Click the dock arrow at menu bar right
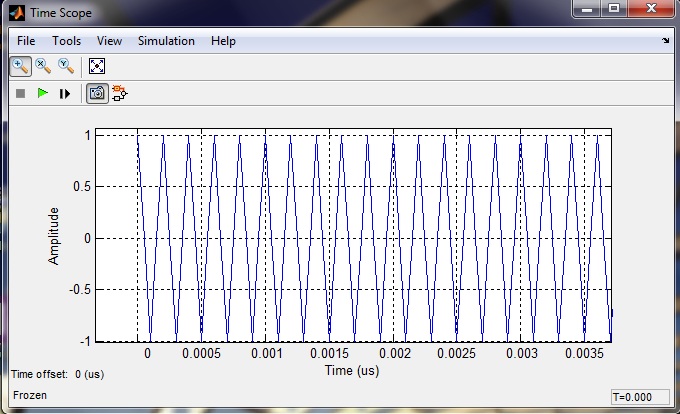 click(666, 42)
